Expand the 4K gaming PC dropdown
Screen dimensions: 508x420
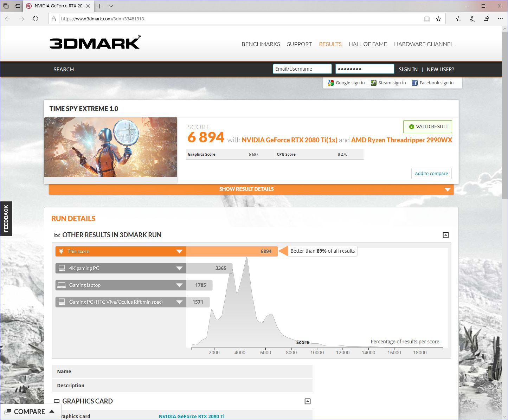tap(179, 268)
